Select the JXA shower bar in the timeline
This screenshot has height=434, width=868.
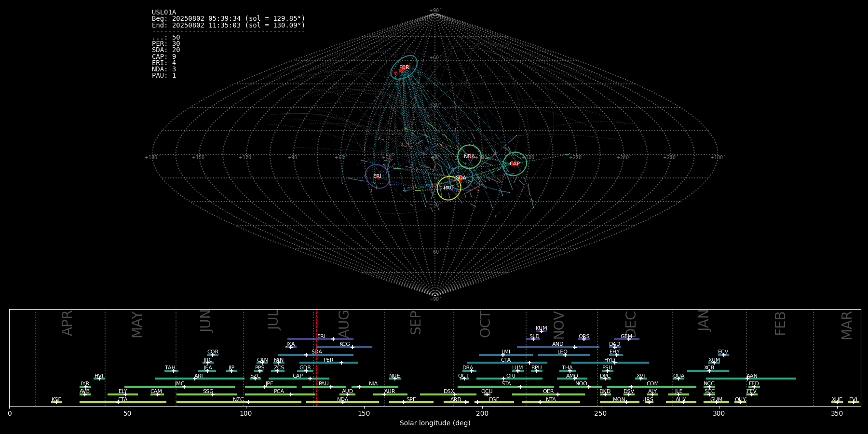coord(291,347)
